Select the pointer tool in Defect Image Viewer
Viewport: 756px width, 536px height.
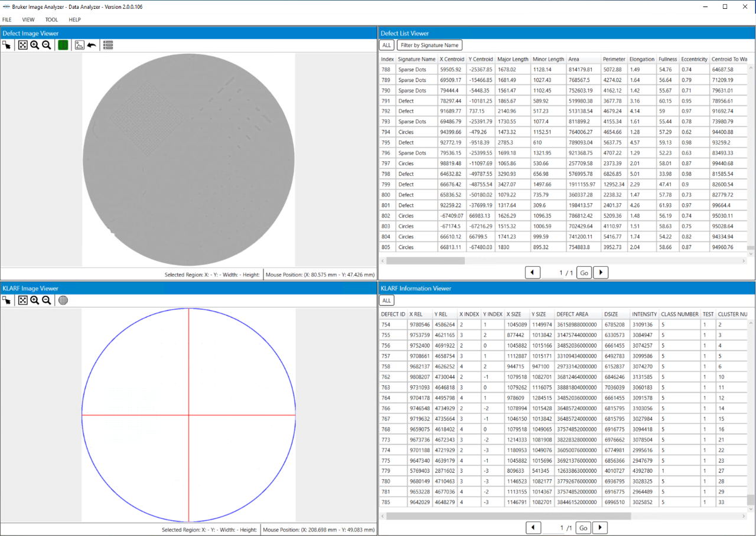point(6,45)
